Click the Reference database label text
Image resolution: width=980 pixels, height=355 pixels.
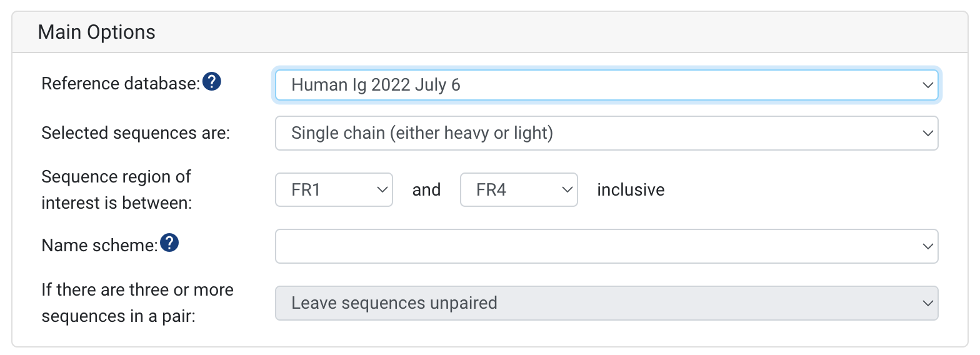(121, 83)
